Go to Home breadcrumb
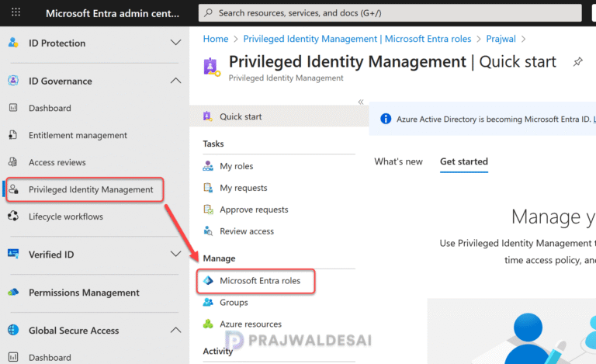This screenshot has height=364, width=596. tap(216, 39)
